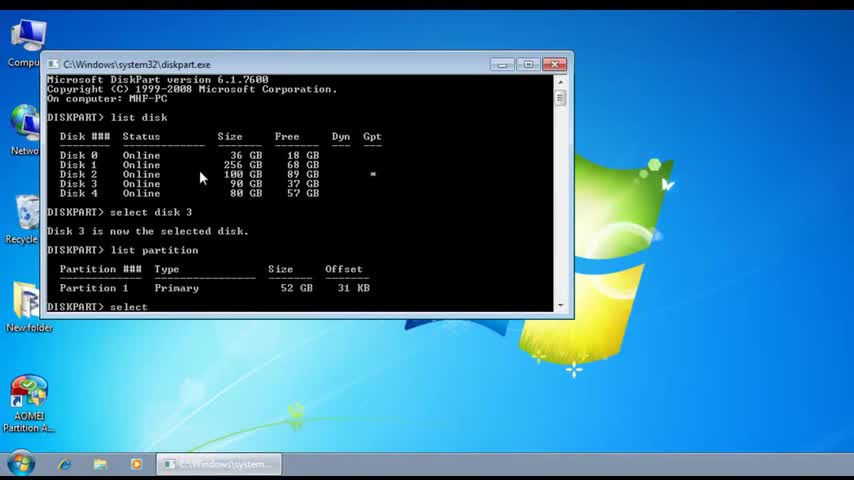This screenshot has height=480, width=854.
Task: Click the 'Gpt' column header
Action: (373, 137)
